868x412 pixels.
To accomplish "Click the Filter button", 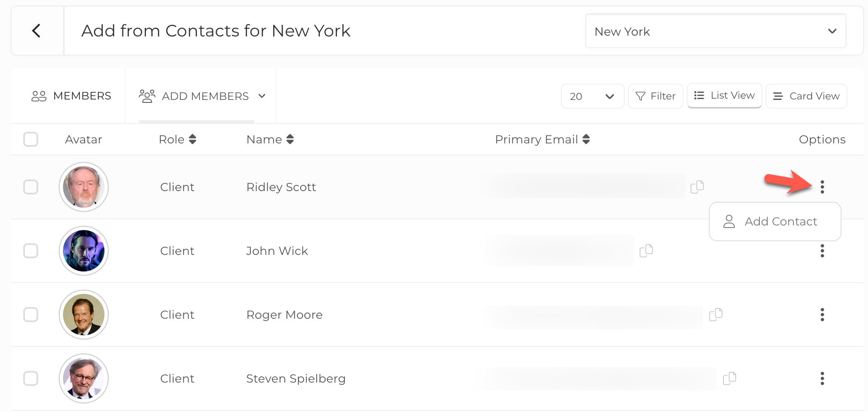I will click(x=655, y=96).
